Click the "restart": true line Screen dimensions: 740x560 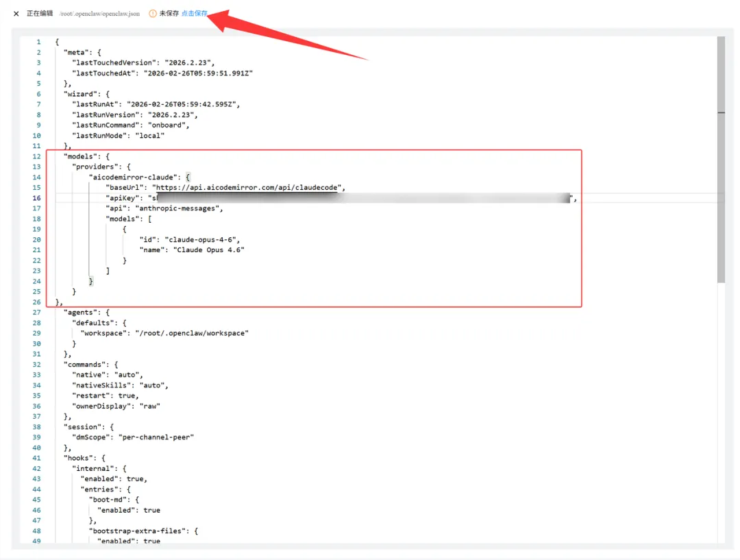[x=106, y=395]
